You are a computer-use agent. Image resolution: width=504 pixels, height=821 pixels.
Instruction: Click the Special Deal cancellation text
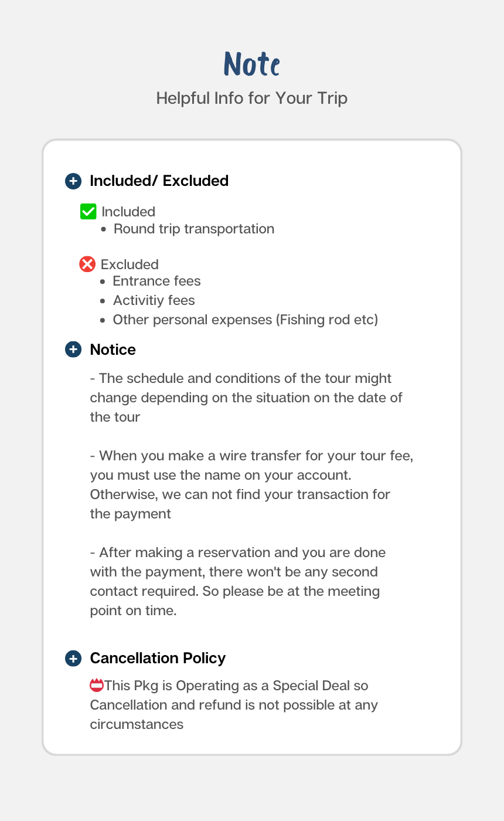(x=234, y=705)
